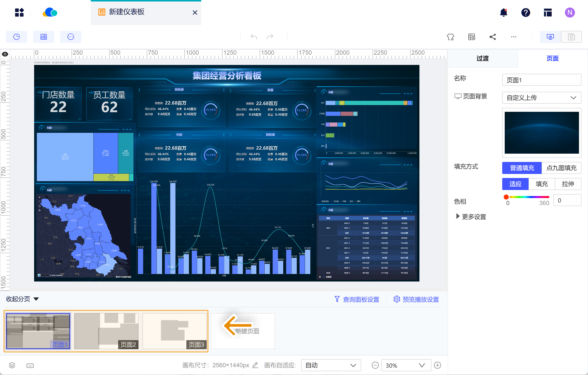This screenshot has width=588, height=375.
Task: Open the notification bell
Action: pos(503,13)
